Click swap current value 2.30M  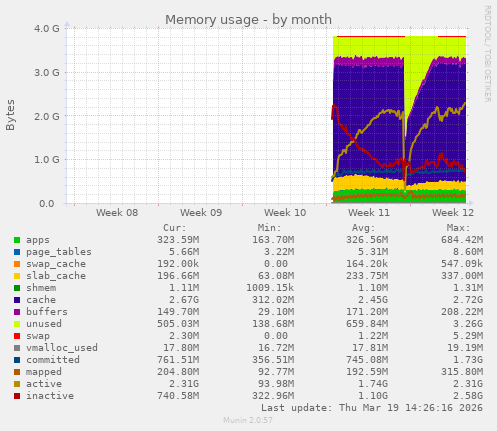pos(184,336)
